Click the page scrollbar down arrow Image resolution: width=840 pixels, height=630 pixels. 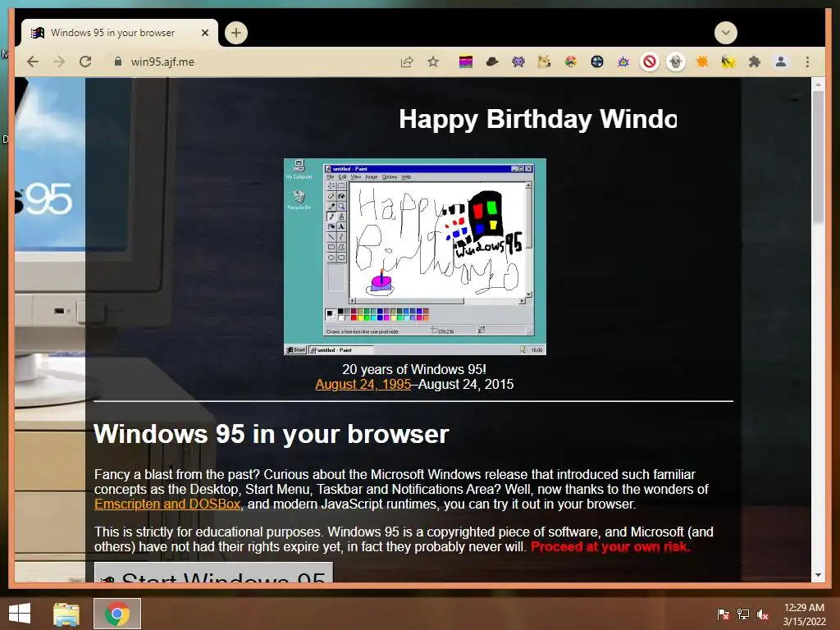pos(818,575)
